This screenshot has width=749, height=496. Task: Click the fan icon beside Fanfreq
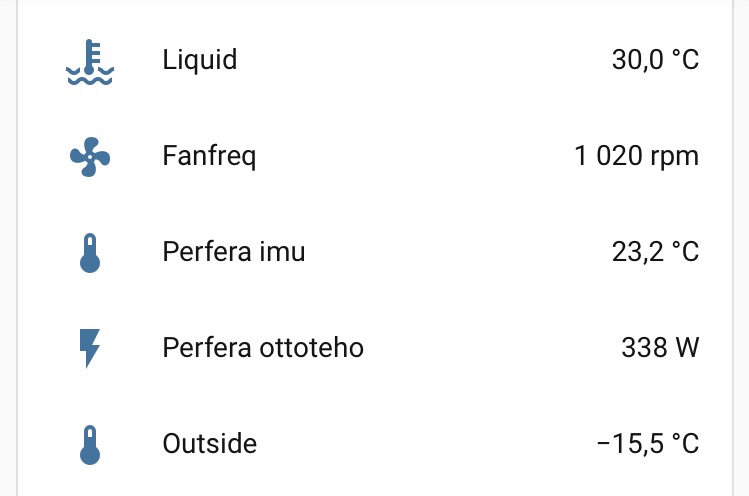click(90, 157)
